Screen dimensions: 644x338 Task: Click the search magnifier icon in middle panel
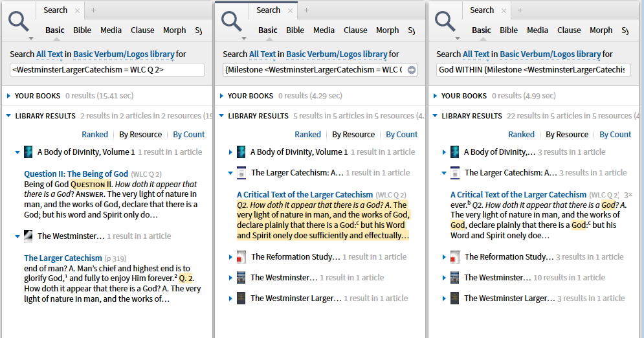coord(232,21)
